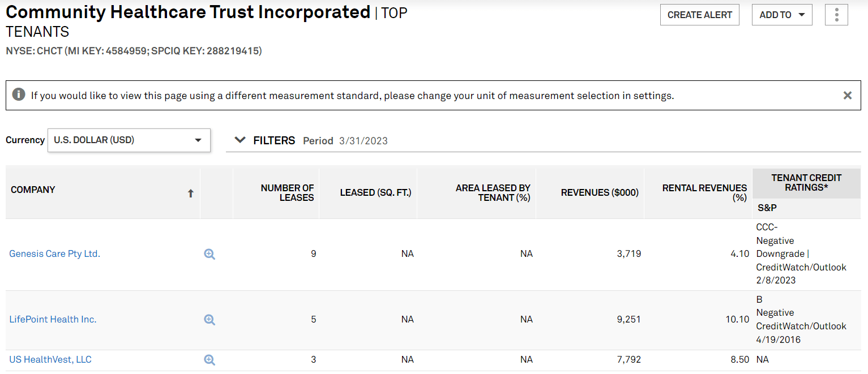This screenshot has height=374, width=868.
Task: Expand the Filters chevron
Action: tap(240, 140)
